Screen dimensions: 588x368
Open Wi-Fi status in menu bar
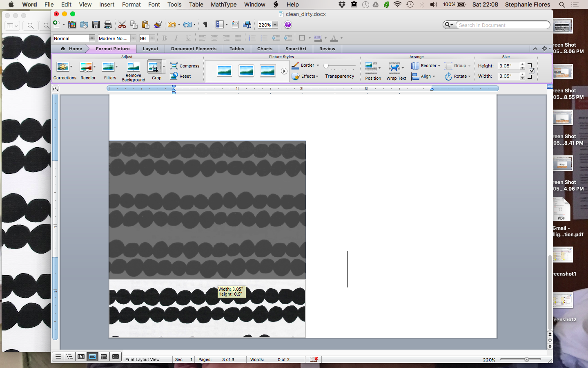397,4
